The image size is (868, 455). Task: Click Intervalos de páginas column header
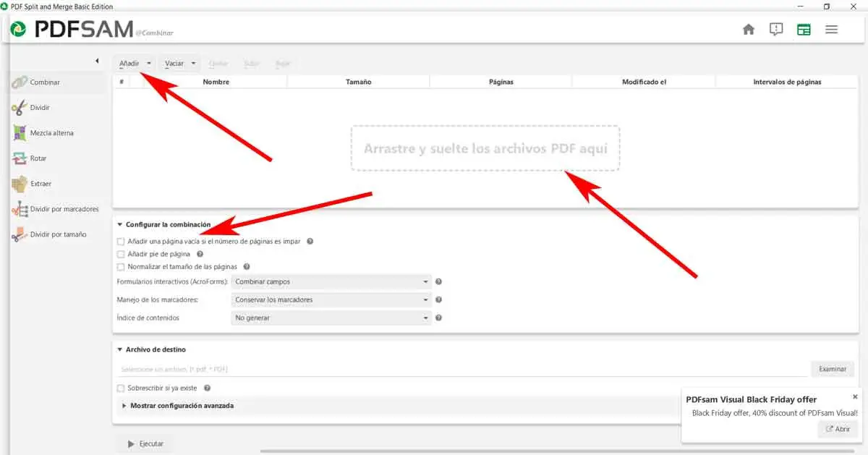pos(787,82)
